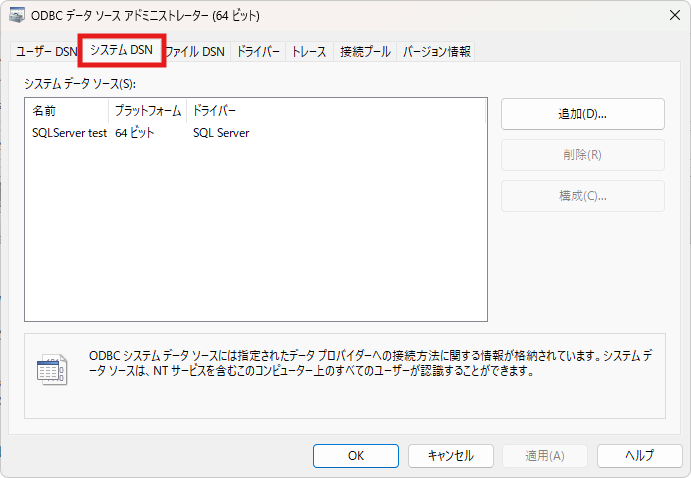Click the 構成(C)... button
The height and width of the screenshot is (478, 691).
point(583,196)
